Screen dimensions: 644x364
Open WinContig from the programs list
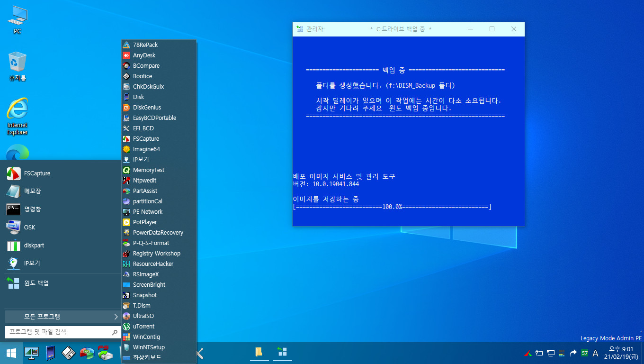coord(159,337)
